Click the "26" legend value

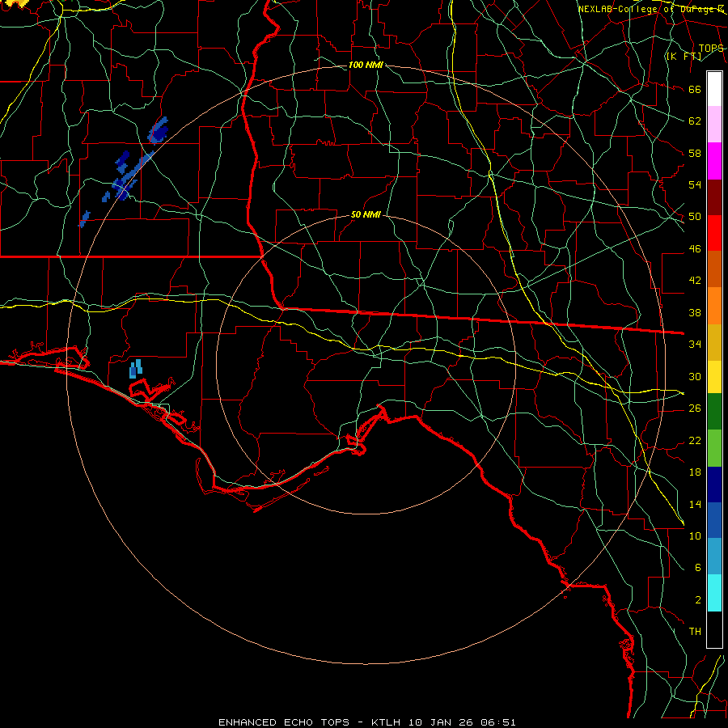tap(695, 408)
